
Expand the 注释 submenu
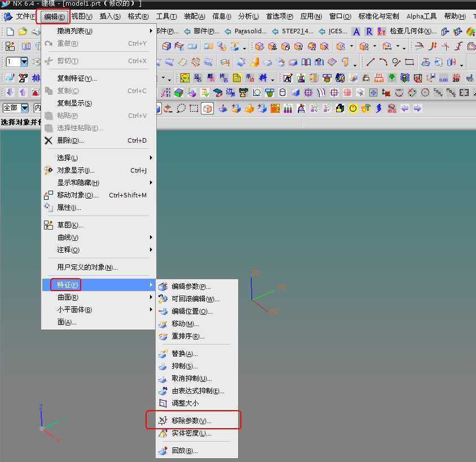click(99, 250)
